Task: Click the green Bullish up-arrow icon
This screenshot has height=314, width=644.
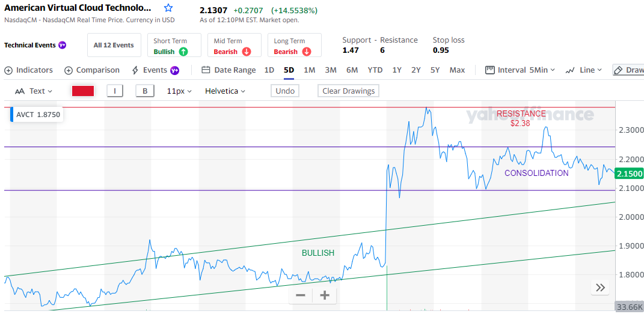Action: tap(183, 52)
